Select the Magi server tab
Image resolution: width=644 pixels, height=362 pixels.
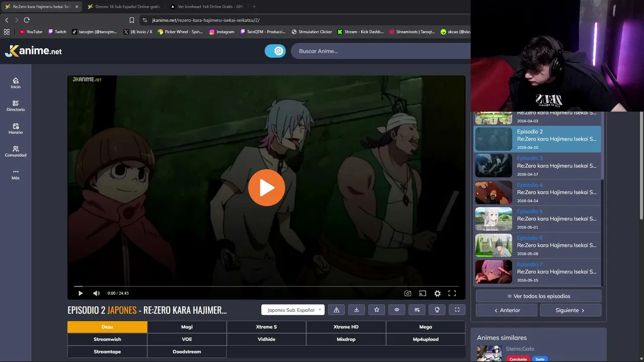point(187,327)
